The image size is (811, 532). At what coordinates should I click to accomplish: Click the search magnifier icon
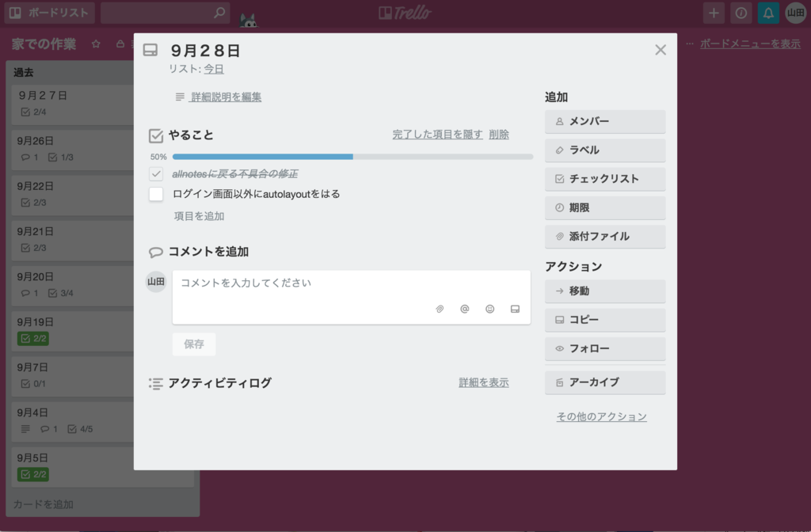[219, 13]
